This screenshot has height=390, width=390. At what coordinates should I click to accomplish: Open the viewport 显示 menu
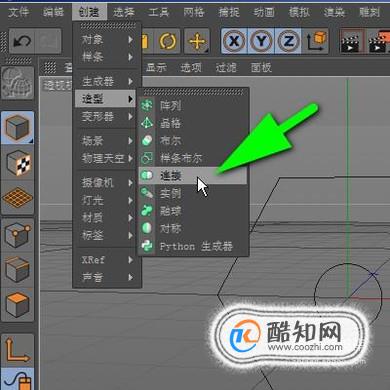pos(156,68)
